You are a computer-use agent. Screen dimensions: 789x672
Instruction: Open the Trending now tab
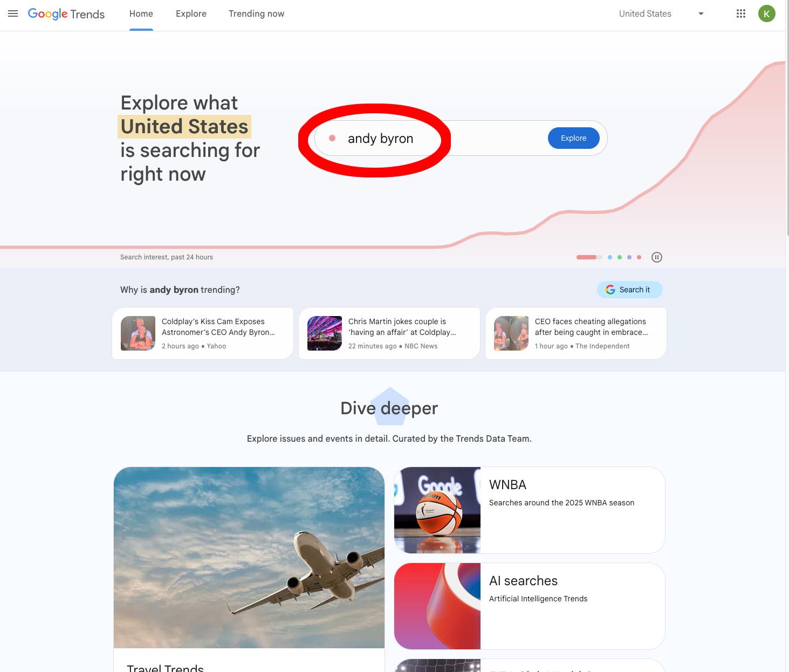[256, 13]
